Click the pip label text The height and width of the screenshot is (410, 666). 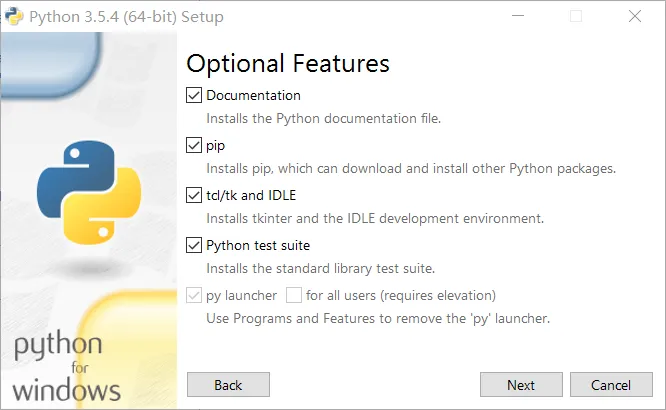[x=215, y=146]
